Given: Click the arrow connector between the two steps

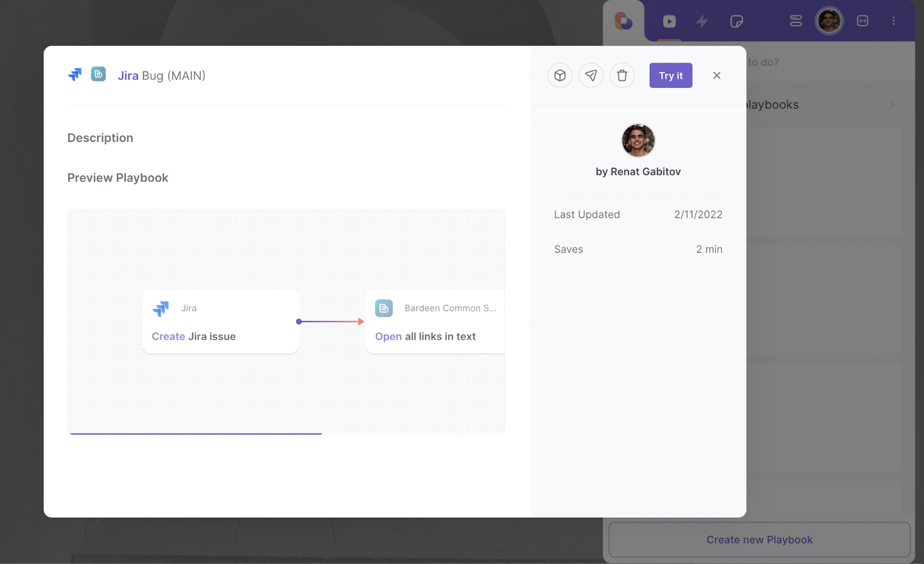Looking at the screenshot, I should (x=330, y=322).
